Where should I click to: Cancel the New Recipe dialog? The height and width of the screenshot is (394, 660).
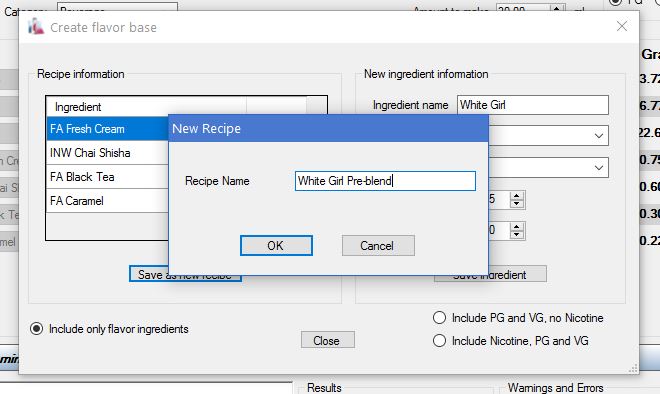(378, 245)
